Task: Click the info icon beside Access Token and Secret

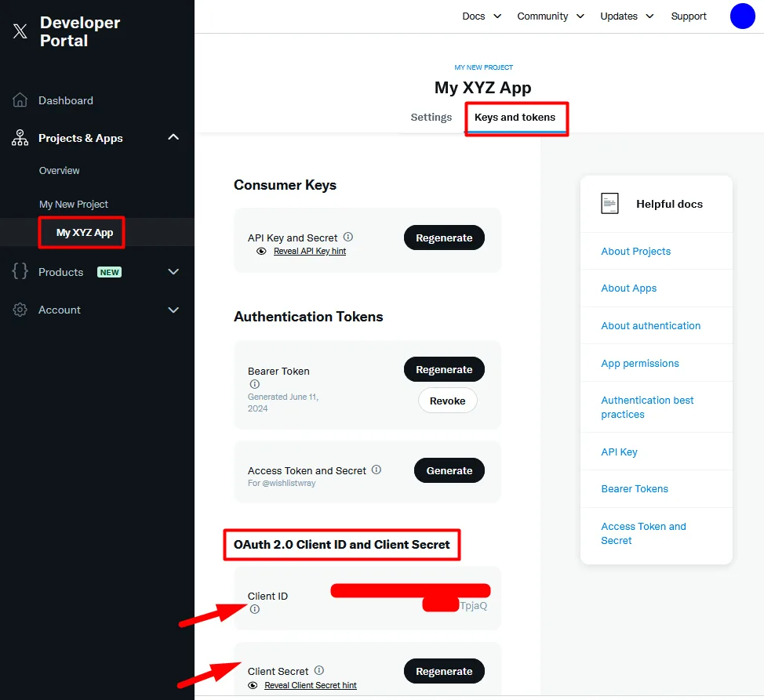Action: click(377, 470)
